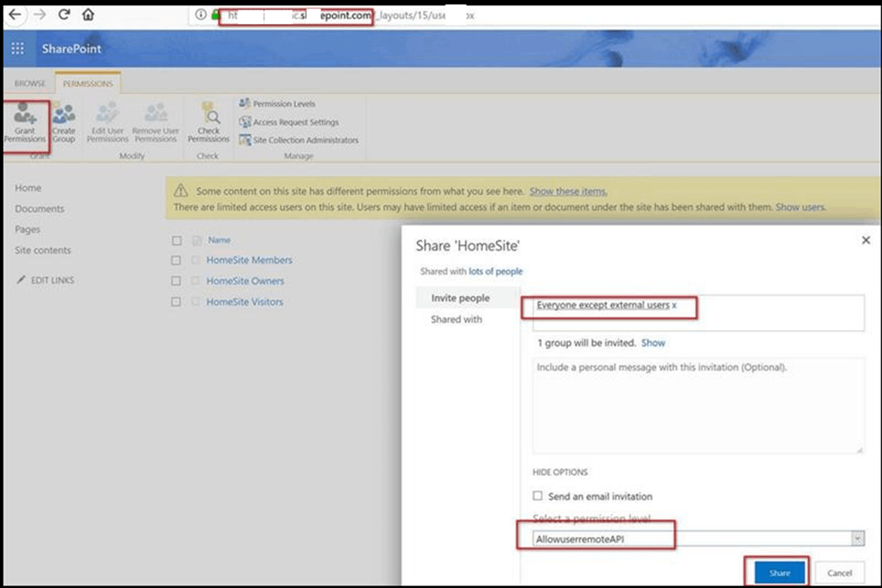Sort by the Name column header
Image resolution: width=882 pixels, height=588 pixels.
coord(219,240)
